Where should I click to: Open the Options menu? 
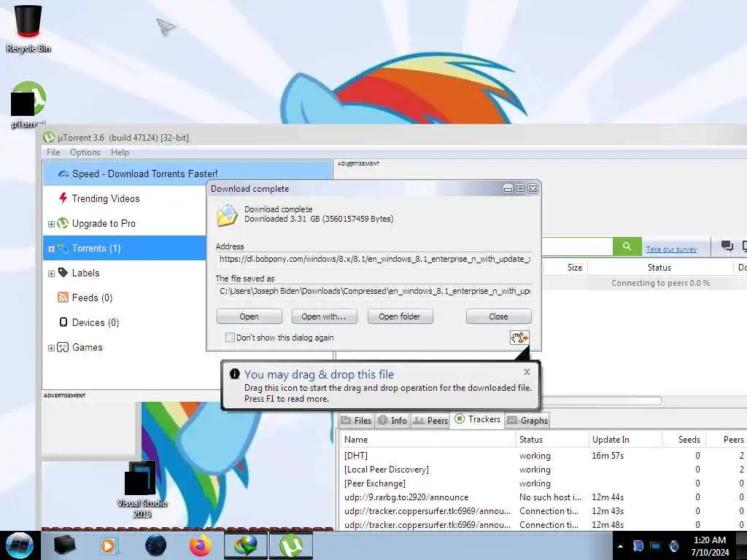(x=85, y=152)
